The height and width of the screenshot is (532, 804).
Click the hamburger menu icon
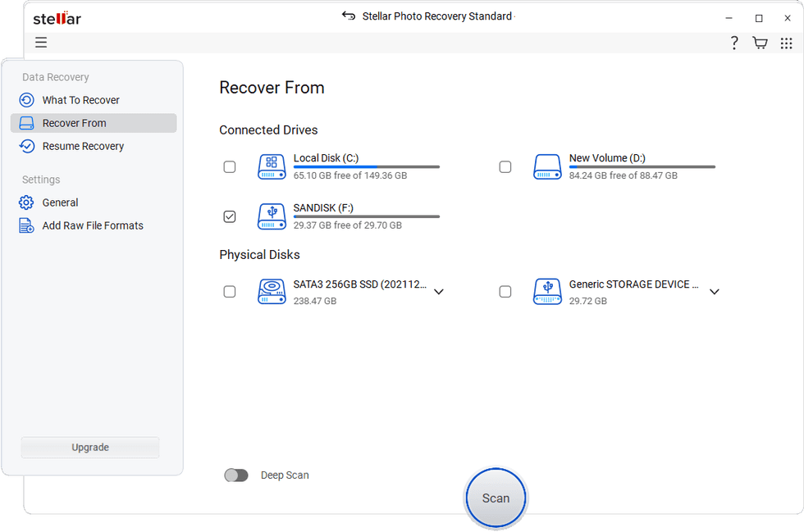pos(41,42)
